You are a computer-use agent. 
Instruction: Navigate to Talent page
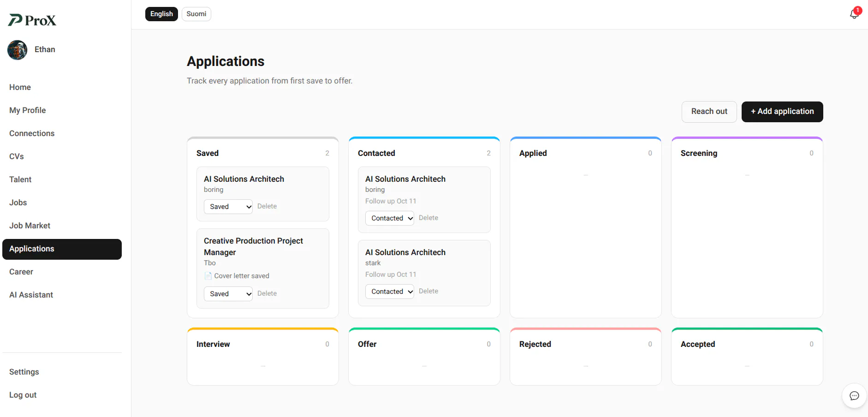click(x=62, y=179)
